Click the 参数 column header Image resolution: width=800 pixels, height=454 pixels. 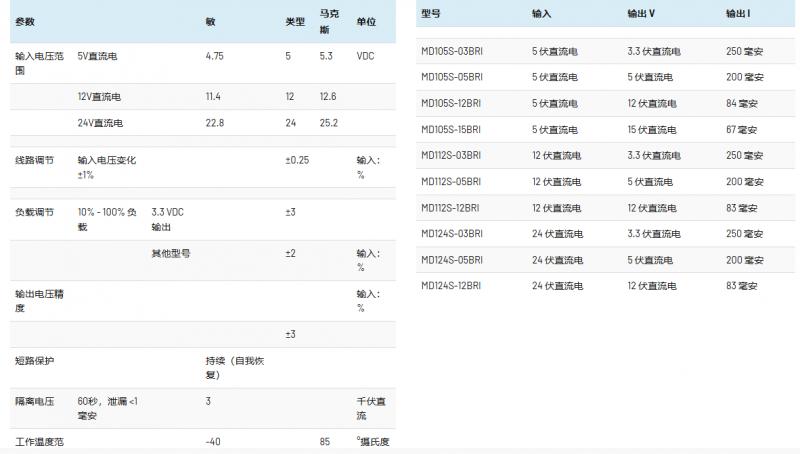[x=24, y=21]
